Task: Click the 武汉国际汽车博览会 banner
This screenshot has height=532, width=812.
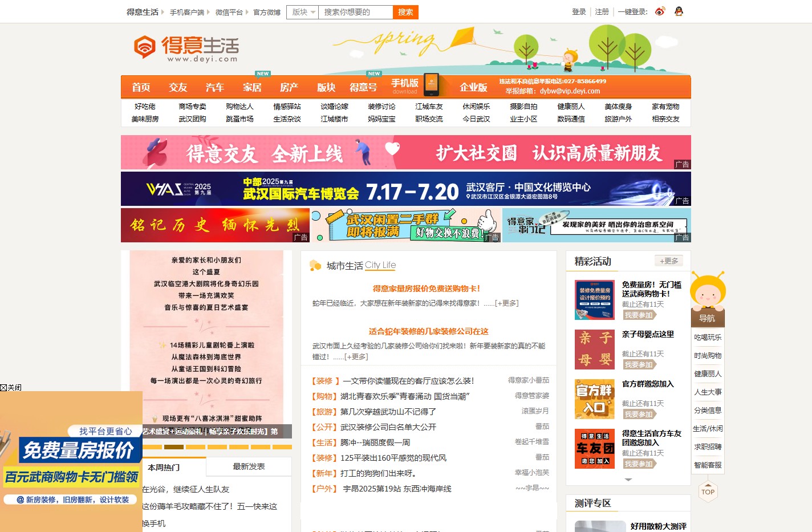Action: [x=406, y=189]
